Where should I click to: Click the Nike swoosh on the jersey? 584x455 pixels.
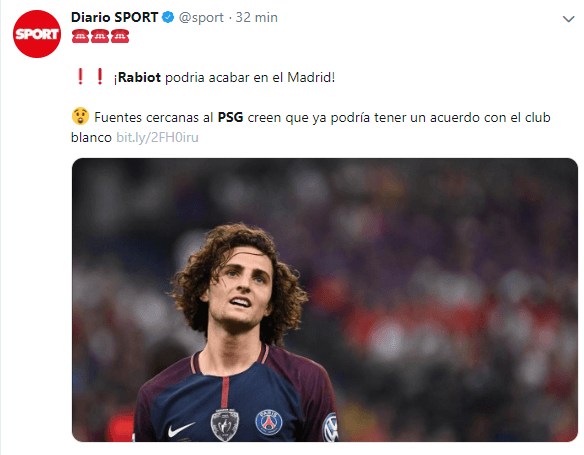point(181,429)
